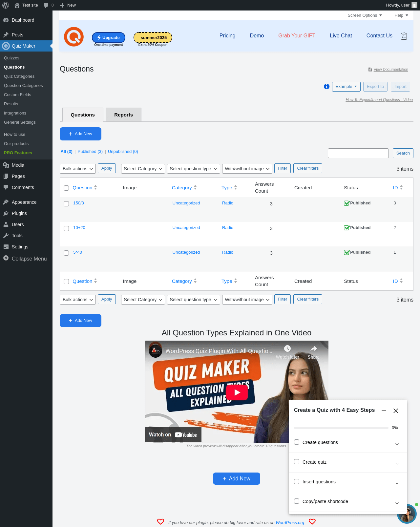The width and height of the screenshot is (420, 527).
Task: Open top Select question type dropdown
Action: [194, 169]
